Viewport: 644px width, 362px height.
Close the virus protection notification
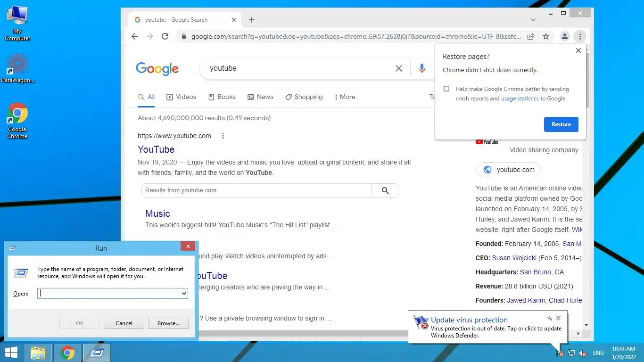[x=559, y=319]
